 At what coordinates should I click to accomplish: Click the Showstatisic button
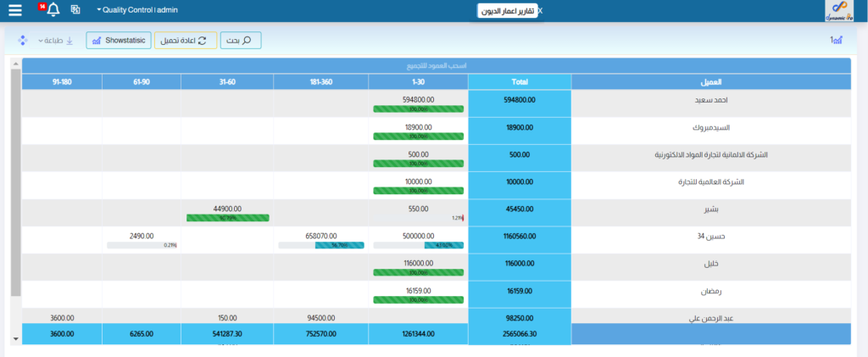coord(118,40)
